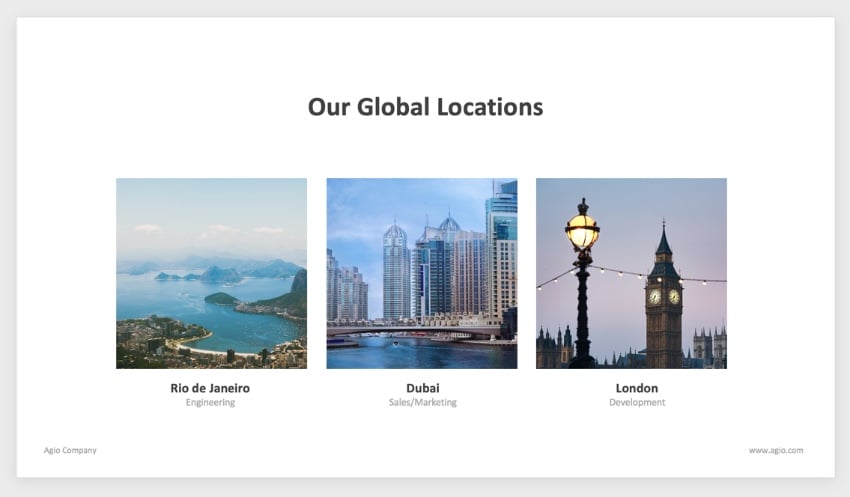Click the curved beach in Rio photo
Screen dimensions: 850x497
(x=206, y=347)
